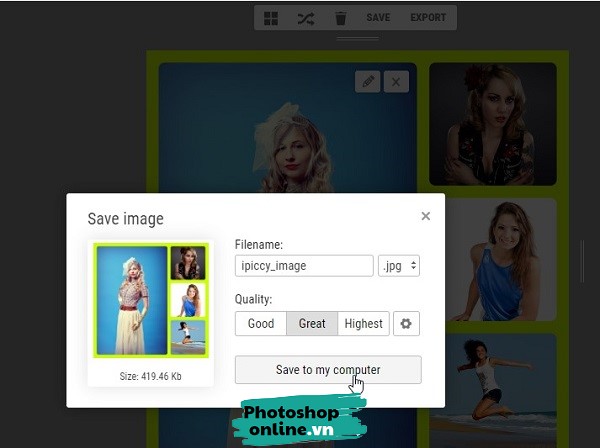Select Highest quality option
This screenshot has height=448, width=600.
point(363,323)
